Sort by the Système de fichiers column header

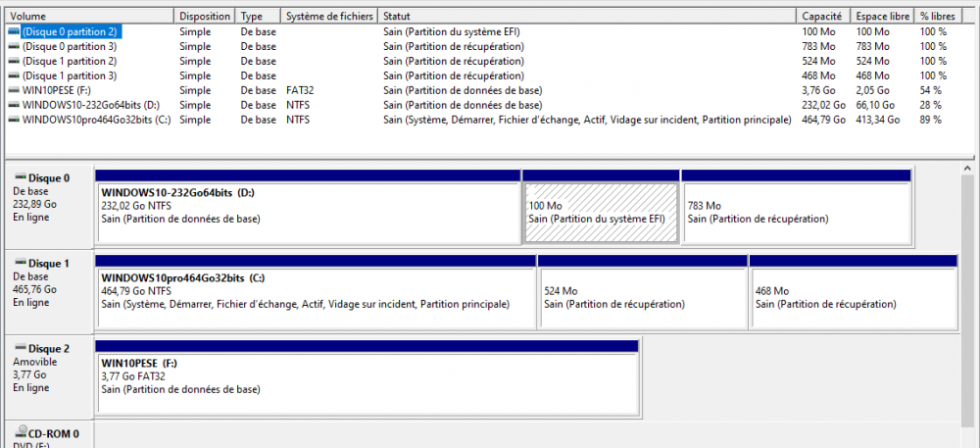(x=329, y=17)
